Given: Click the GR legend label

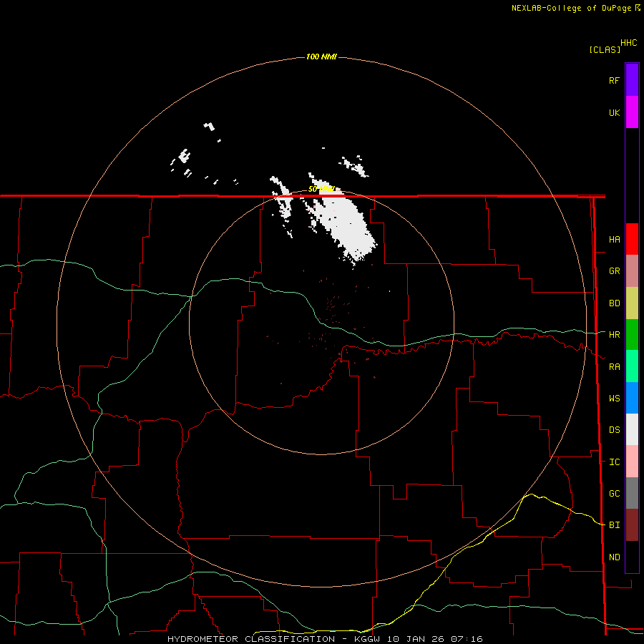Looking at the screenshot, I should click(x=614, y=271).
